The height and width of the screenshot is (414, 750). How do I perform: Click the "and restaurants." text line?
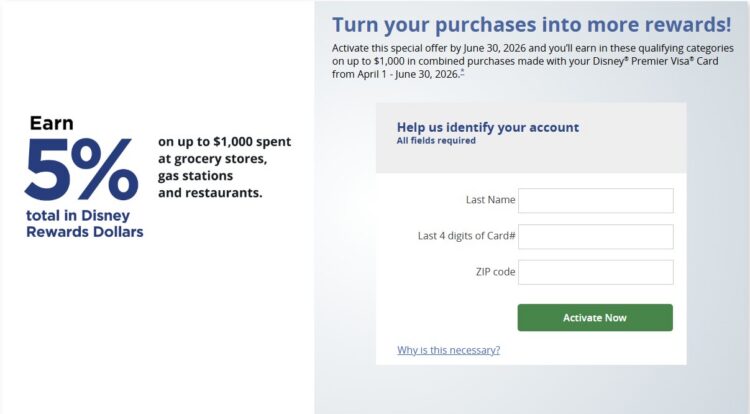tap(210, 192)
